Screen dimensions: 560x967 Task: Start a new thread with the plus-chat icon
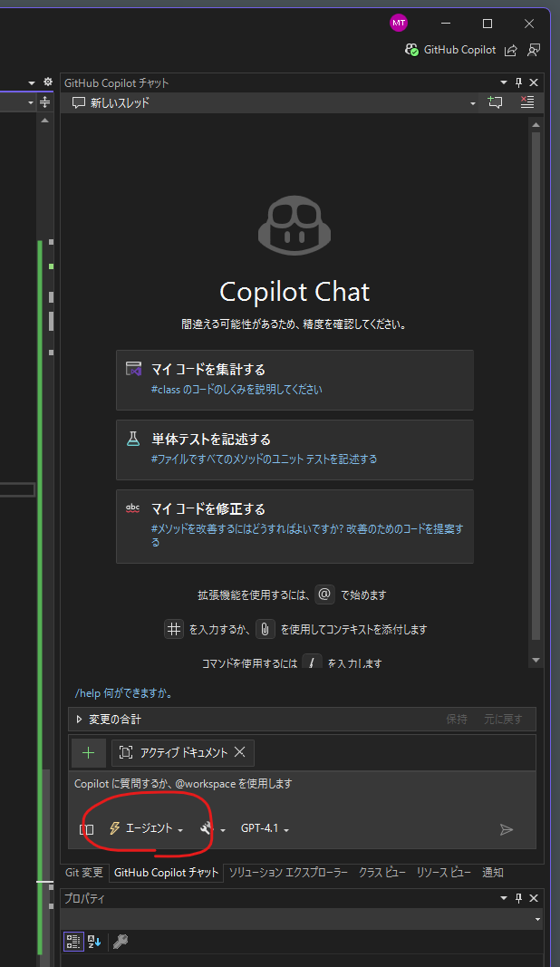coord(496,102)
